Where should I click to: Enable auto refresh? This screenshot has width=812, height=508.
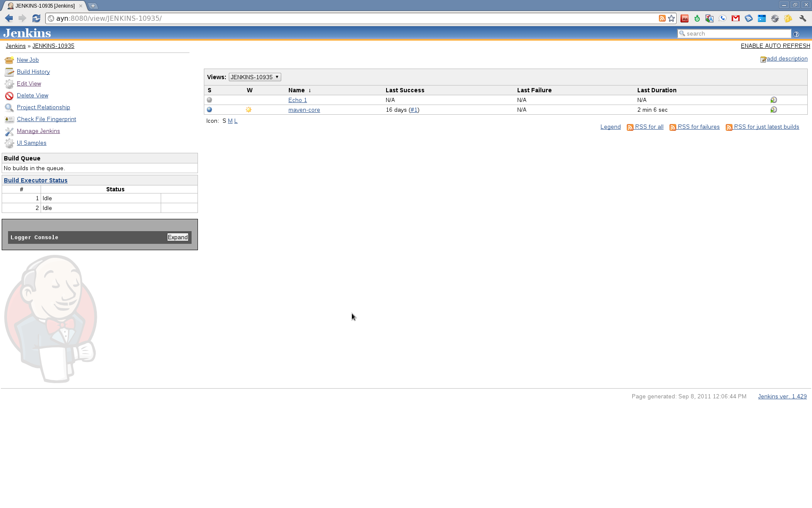775,46
